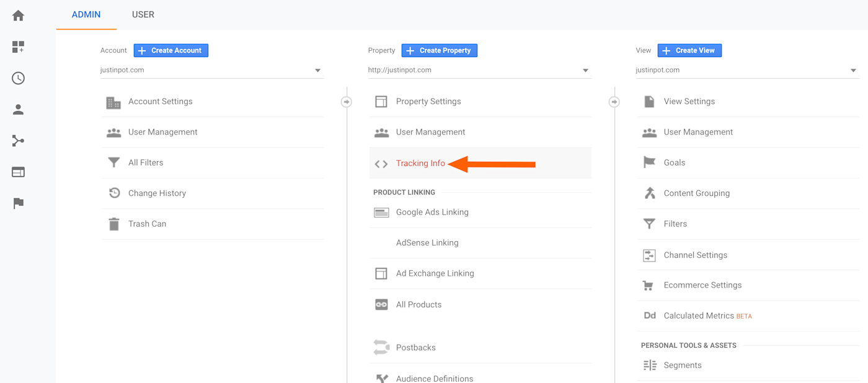Image resolution: width=868 pixels, height=383 pixels.
Task: Open Goals via the flag icon
Action: tap(649, 162)
